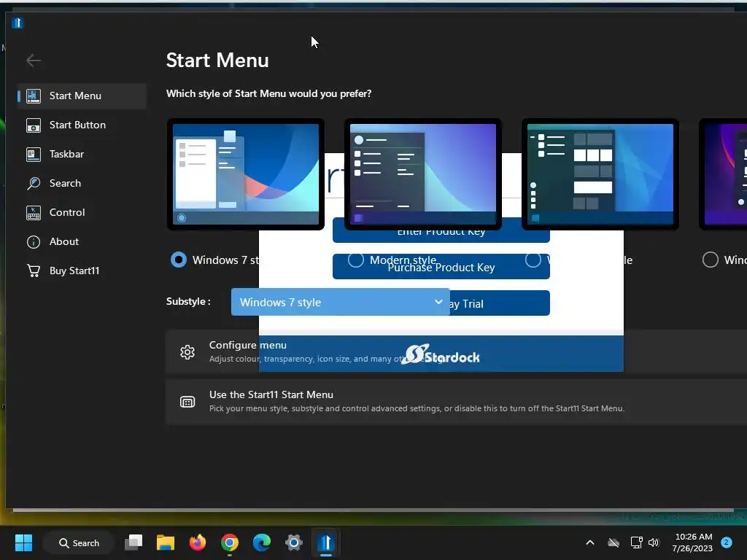Launch Firefox from the taskbar
The height and width of the screenshot is (560, 747).
point(197,542)
